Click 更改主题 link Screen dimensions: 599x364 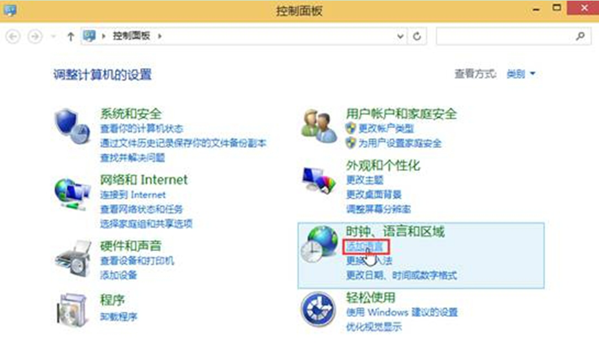tap(365, 180)
